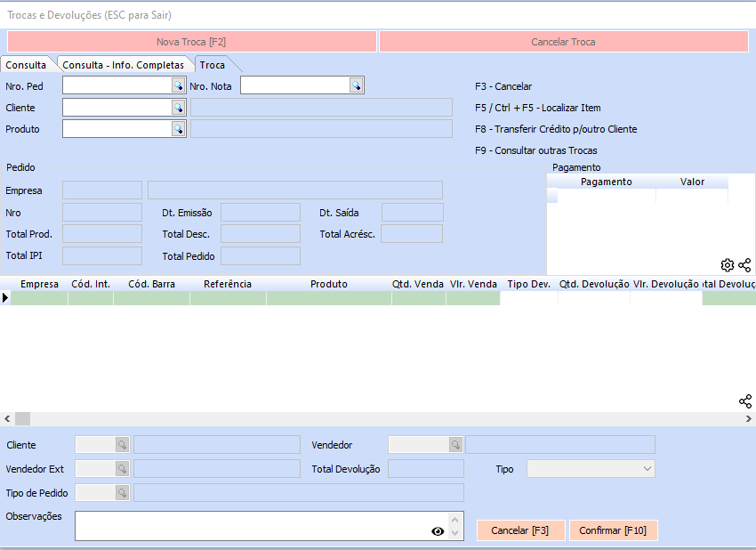Click the share icon below the items grid
756x550 pixels.
[x=744, y=401]
